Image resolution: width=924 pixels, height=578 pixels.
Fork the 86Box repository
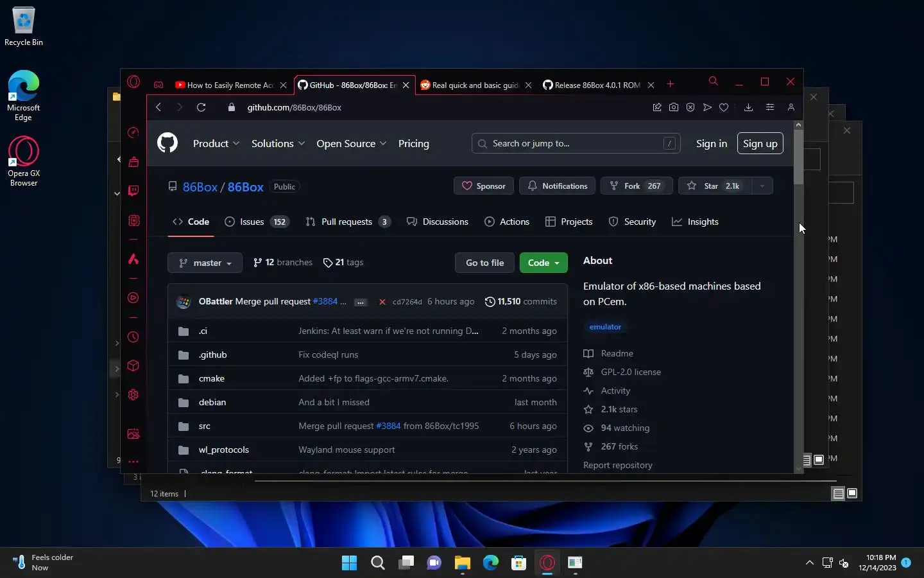click(637, 186)
